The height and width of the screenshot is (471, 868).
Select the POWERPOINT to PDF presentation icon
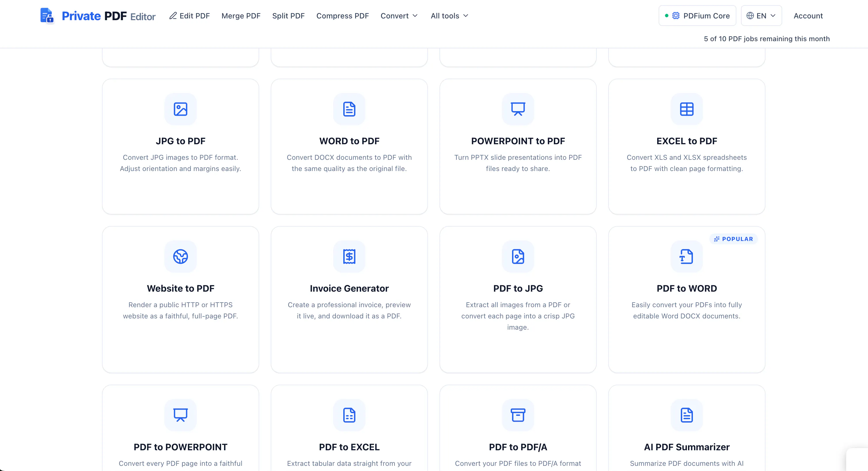[x=518, y=109]
